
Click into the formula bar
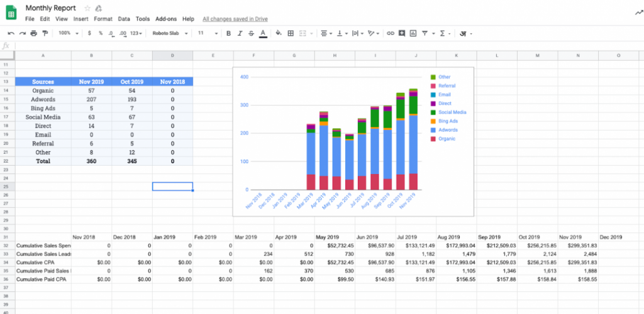click(328, 46)
